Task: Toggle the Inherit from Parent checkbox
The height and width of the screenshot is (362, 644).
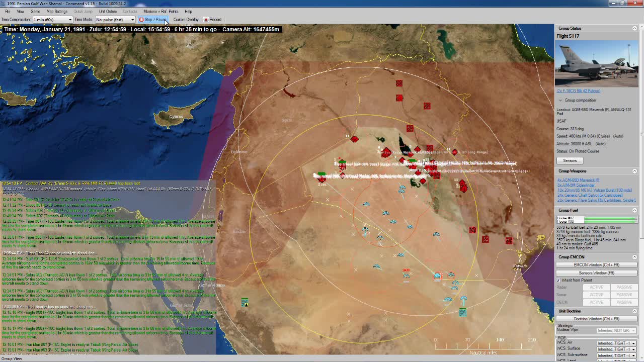Action: pyautogui.click(x=558, y=280)
